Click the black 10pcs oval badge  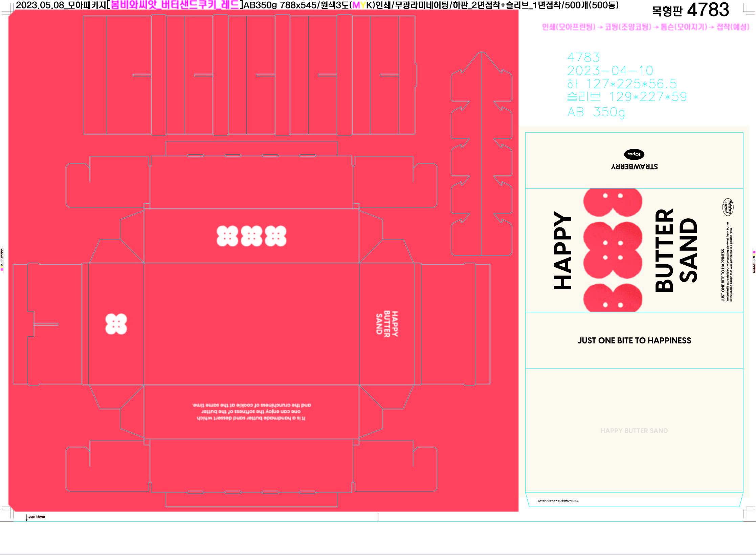tap(634, 154)
